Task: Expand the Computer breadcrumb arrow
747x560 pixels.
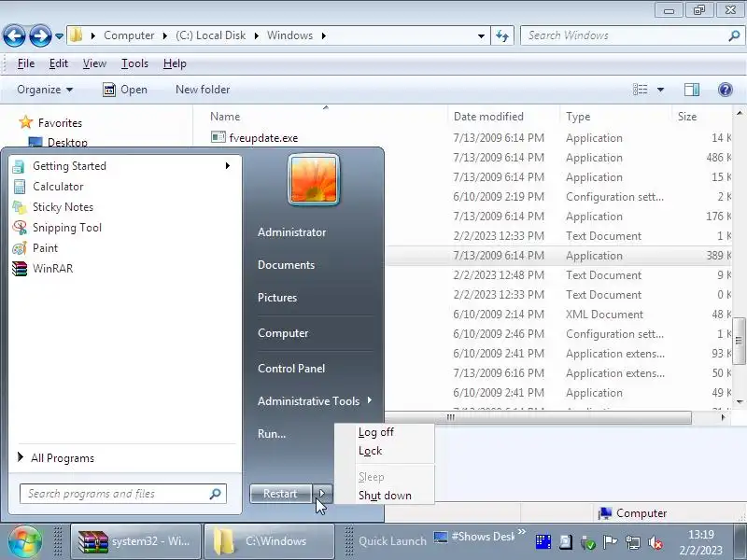Action: pos(165,35)
